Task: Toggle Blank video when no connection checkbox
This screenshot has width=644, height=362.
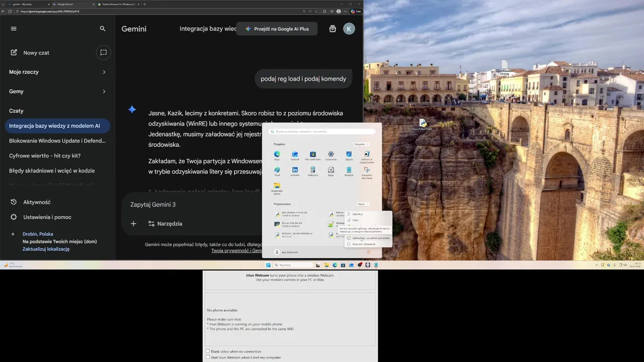Action: (208, 351)
